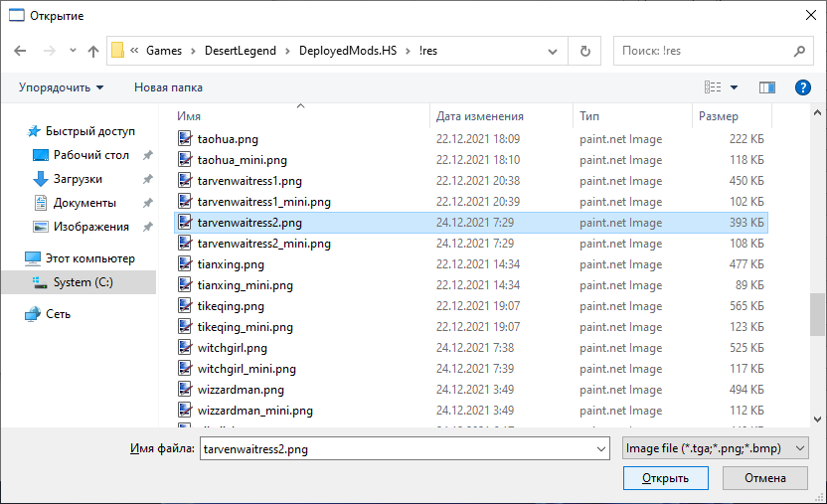Viewport: 827px width, 504px height.
Task: Click the tikeqing_mini.png file icon
Action: tap(185, 327)
